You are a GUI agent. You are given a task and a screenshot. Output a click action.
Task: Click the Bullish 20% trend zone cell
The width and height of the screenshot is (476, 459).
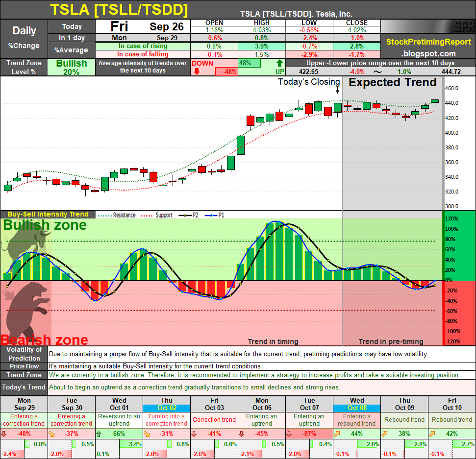(x=72, y=67)
